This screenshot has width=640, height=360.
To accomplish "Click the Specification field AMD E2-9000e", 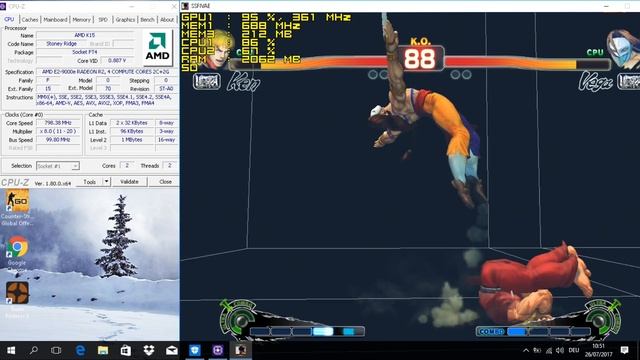I will coord(107,72).
